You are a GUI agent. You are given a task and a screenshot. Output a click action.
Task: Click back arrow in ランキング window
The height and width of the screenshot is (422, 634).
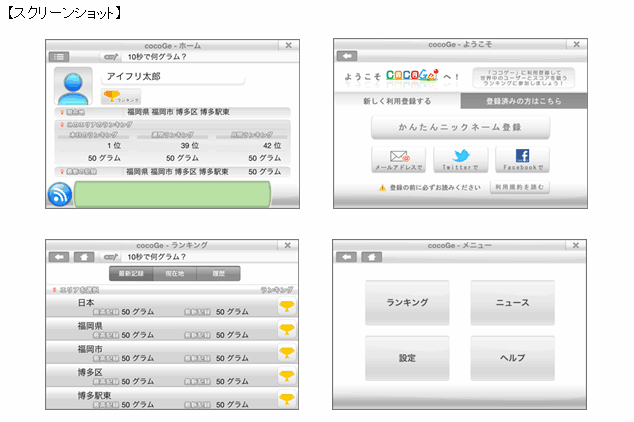coord(59,257)
